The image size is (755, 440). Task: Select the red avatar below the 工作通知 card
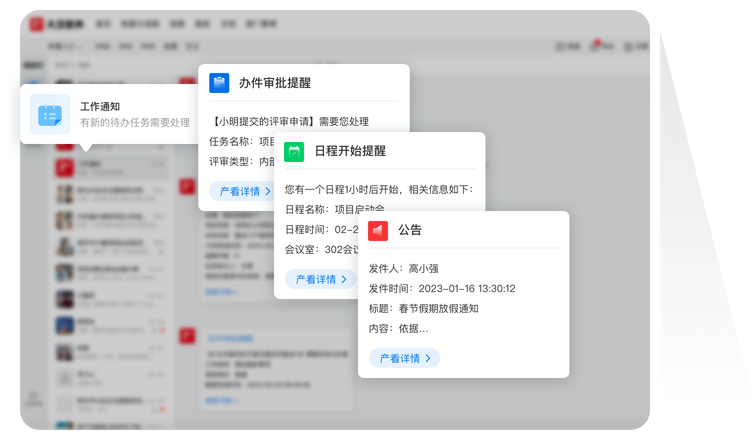click(65, 166)
